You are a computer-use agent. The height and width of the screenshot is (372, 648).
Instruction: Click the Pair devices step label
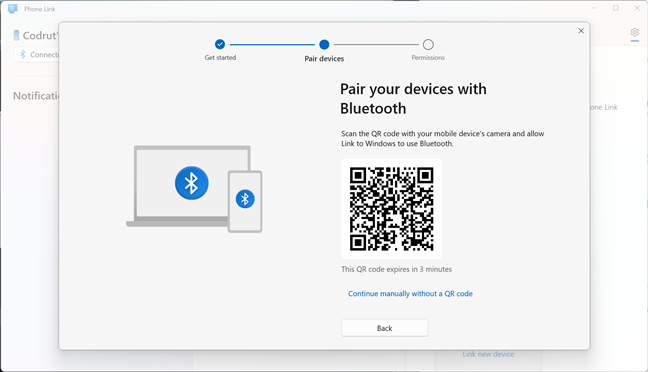coord(324,59)
